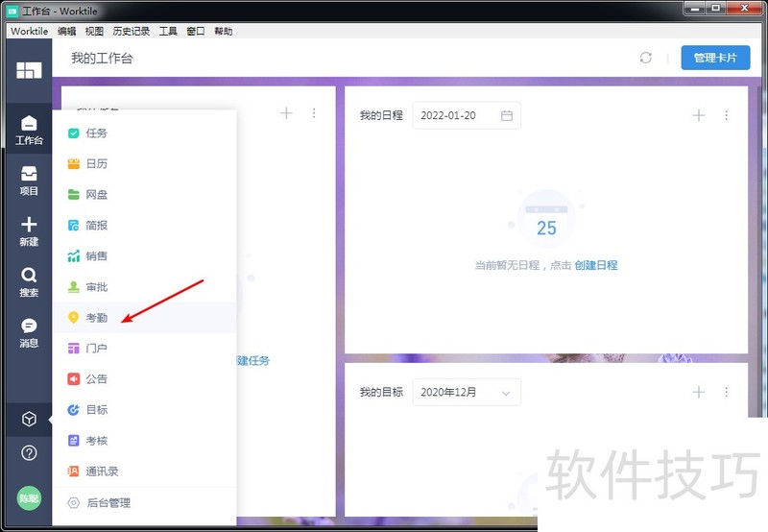This screenshot has width=768, height=532.
Task: Select 通讯录 in the apps menu
Action: click(x=145, y=472)
